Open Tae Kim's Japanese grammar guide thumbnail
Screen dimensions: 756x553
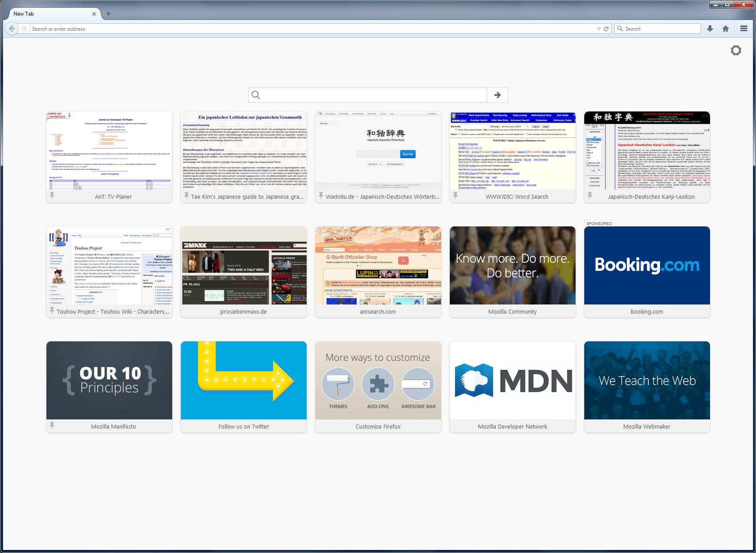coord(244,151)
